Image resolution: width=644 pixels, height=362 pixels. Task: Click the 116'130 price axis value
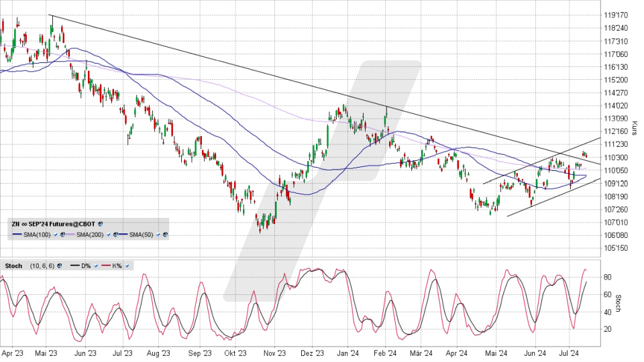[x=616, y=67]
